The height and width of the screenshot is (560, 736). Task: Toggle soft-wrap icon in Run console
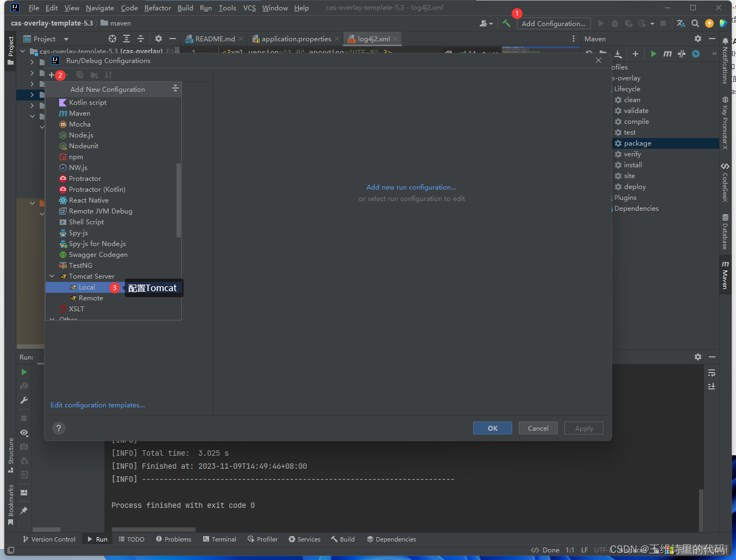tap(712, 373)
